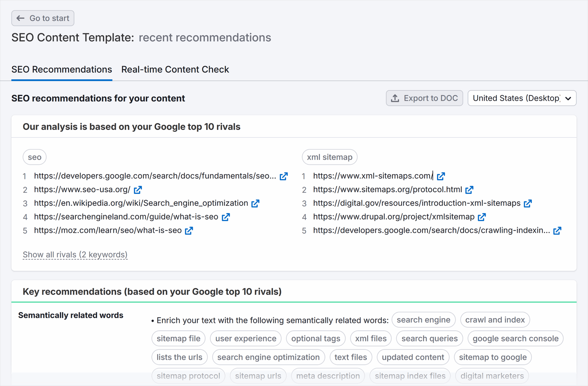
Task: Open external link icon for digital.gov introduction-xml-sitemaps
Action: point(528,203)
